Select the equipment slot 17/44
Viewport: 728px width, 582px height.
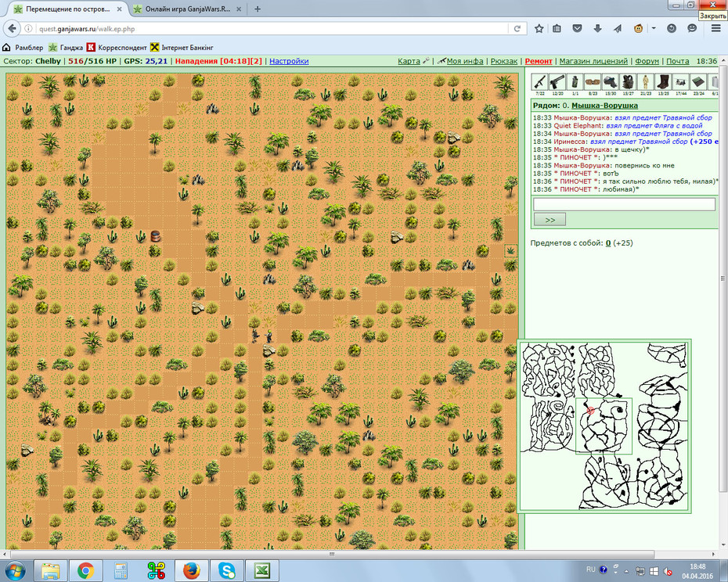[x=681, y=82]
